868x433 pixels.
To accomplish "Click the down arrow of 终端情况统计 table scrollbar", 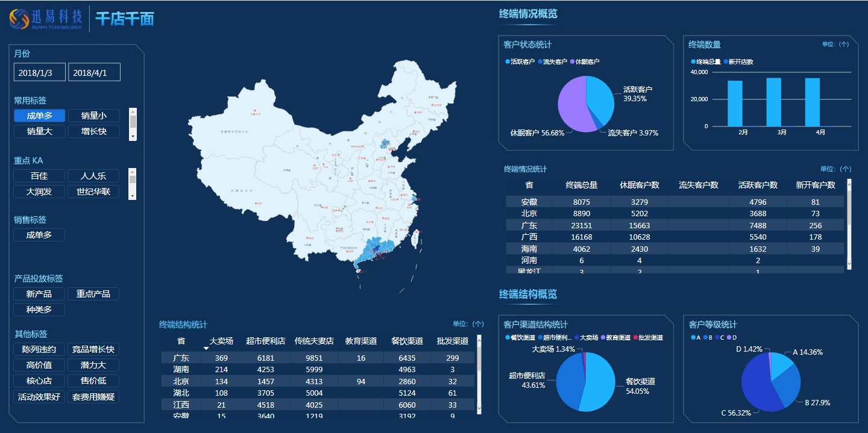I will tap(849, 264).
